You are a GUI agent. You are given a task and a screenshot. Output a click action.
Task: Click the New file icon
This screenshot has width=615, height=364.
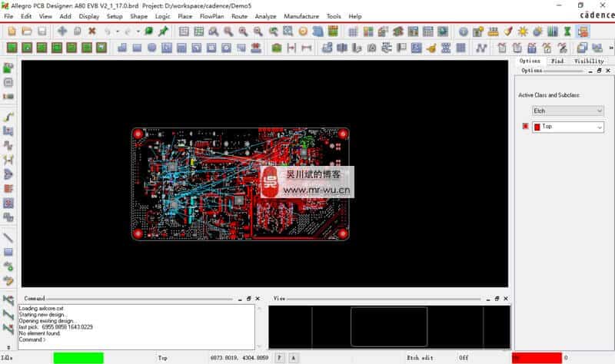pyautogui.click(x=12, y=31)
